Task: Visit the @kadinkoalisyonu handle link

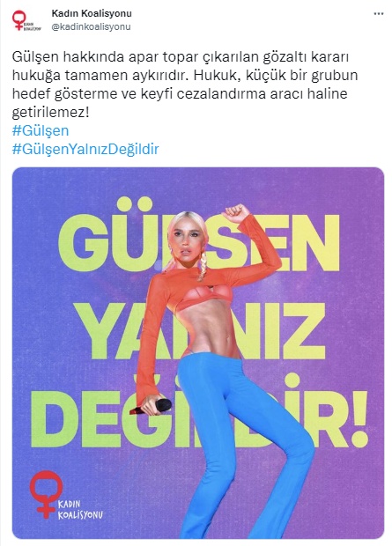Action: coord(91,26)
